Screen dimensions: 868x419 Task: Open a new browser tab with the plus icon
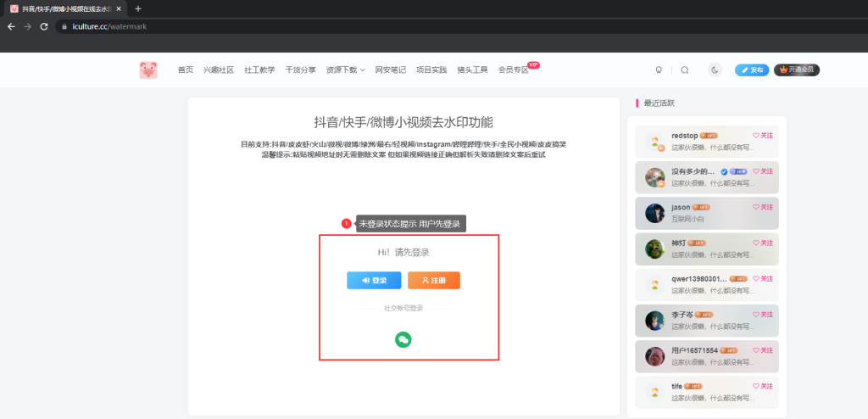point(138,8)
